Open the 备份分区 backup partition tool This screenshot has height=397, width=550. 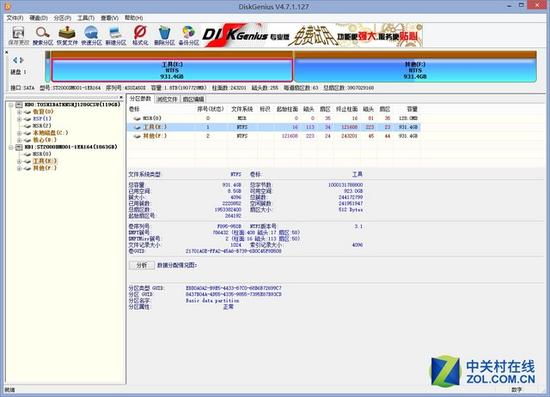188,35
